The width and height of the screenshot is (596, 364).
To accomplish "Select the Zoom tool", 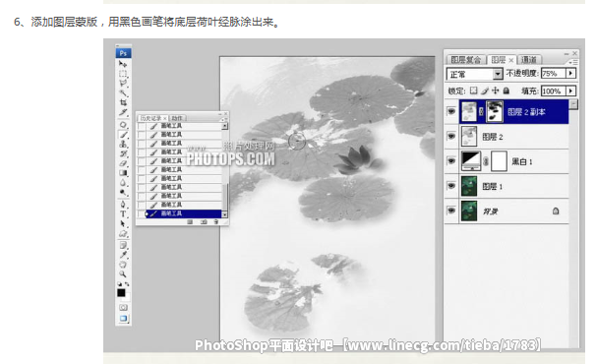I will 123,273.
